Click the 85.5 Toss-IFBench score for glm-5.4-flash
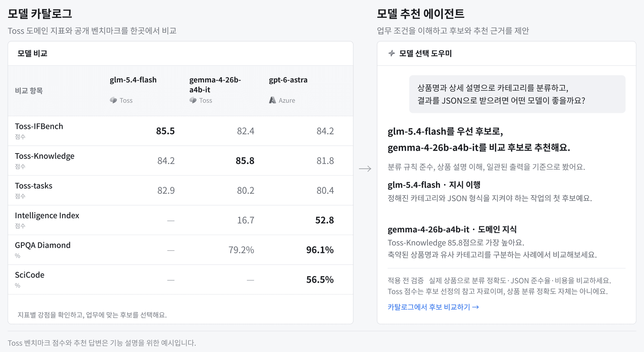 point(165,131)
